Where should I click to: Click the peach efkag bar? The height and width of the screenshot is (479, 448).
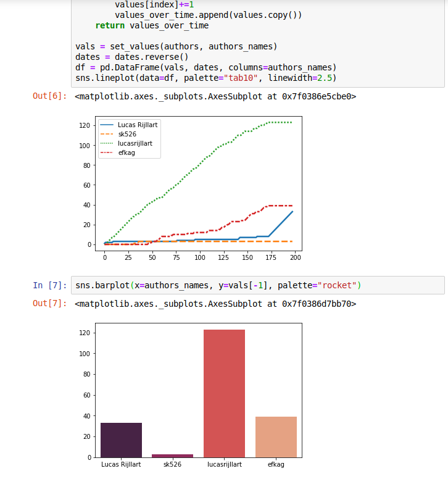click(276, 437)
